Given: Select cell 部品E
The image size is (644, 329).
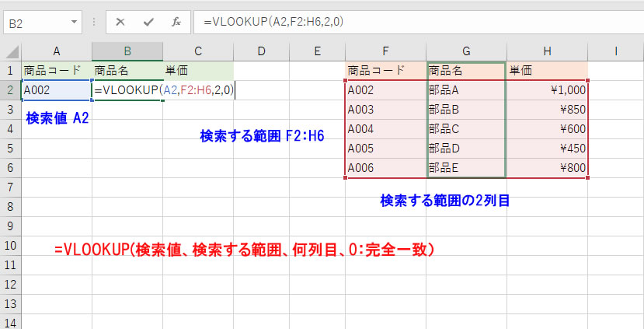Looking at the screenshot, I should pyautogui.click(x=466, y=168).
